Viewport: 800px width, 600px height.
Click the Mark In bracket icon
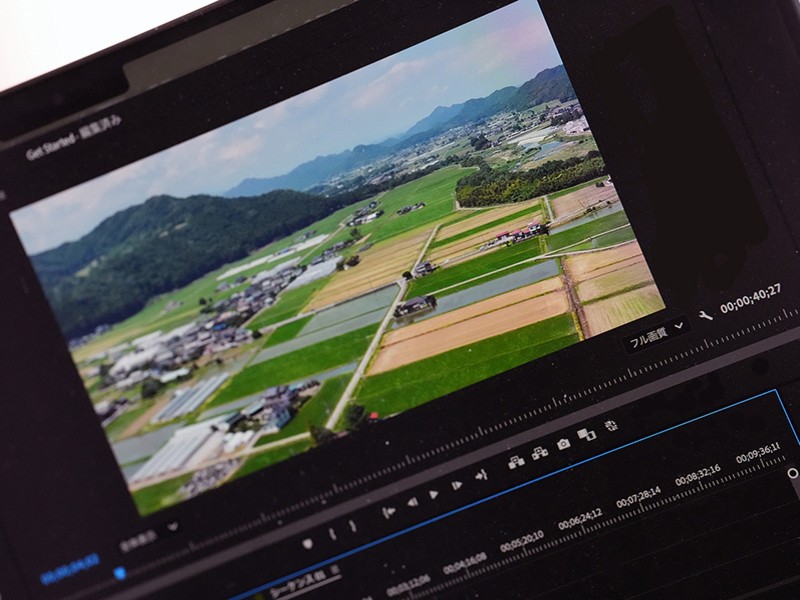point(332,534)
